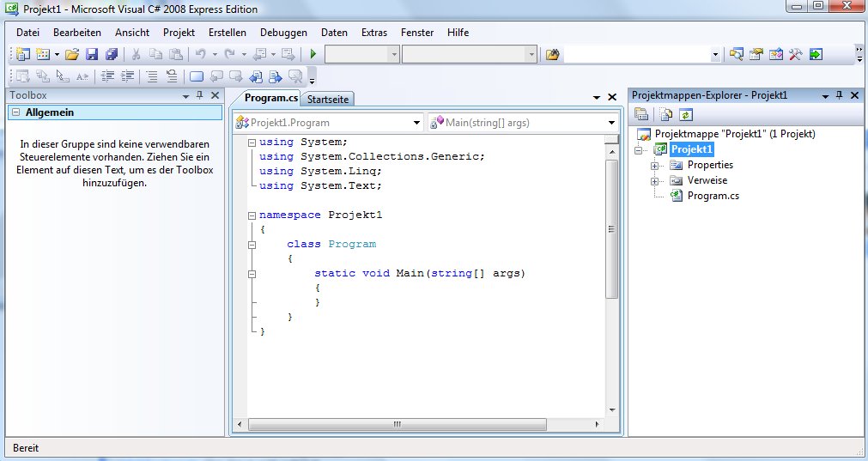Click the Open File folder icon

pos(72,54)
